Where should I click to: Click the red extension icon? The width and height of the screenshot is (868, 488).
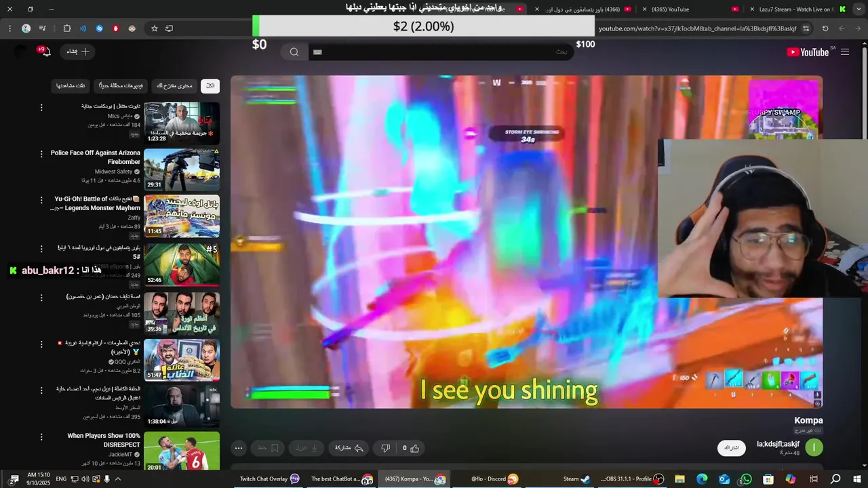(116, 28)
